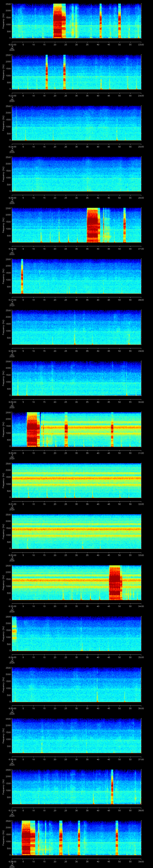153x868 pixels.
Task: Select the wide red burst near 7 seconds after 6:38:00
Action: coord(28,838)
